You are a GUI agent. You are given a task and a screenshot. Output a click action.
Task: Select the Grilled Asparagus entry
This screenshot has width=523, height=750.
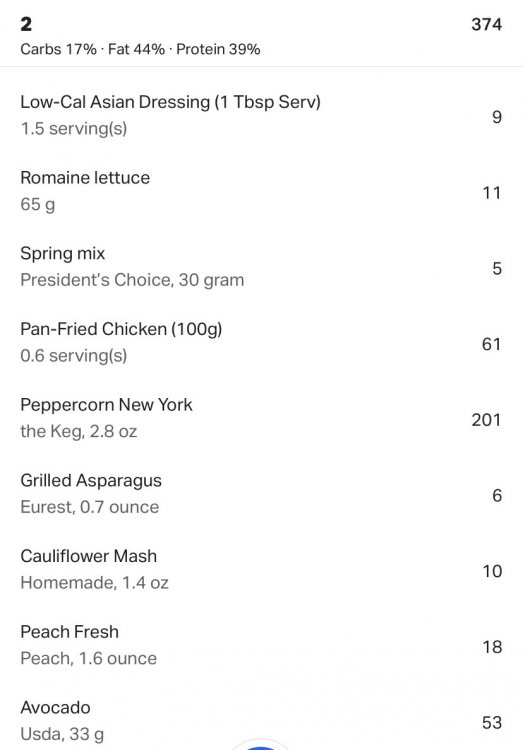pyautogui.click(x=261, y=493)
